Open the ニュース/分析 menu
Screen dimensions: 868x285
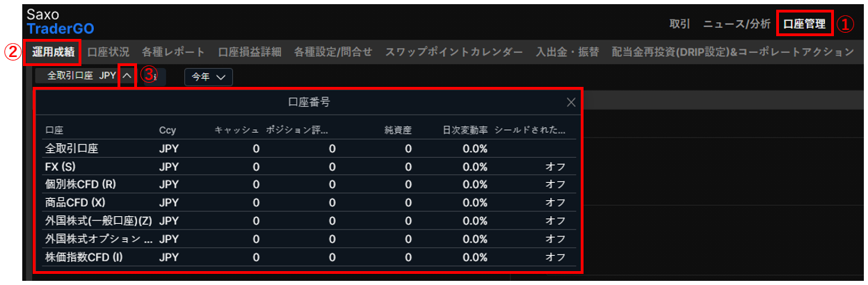(x=737, y=24)
